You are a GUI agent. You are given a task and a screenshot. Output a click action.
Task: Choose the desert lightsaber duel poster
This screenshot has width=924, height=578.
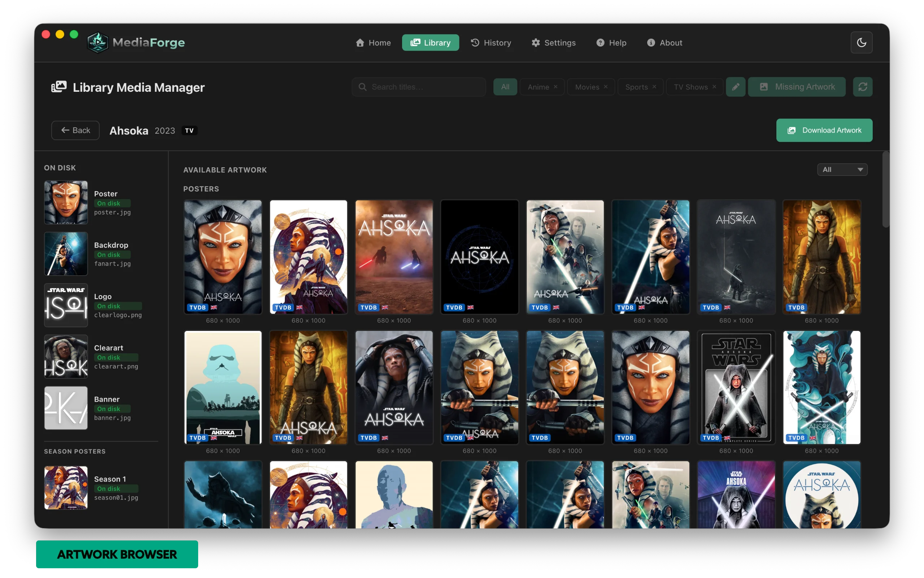pyautogui.click(x=394, y=257)
